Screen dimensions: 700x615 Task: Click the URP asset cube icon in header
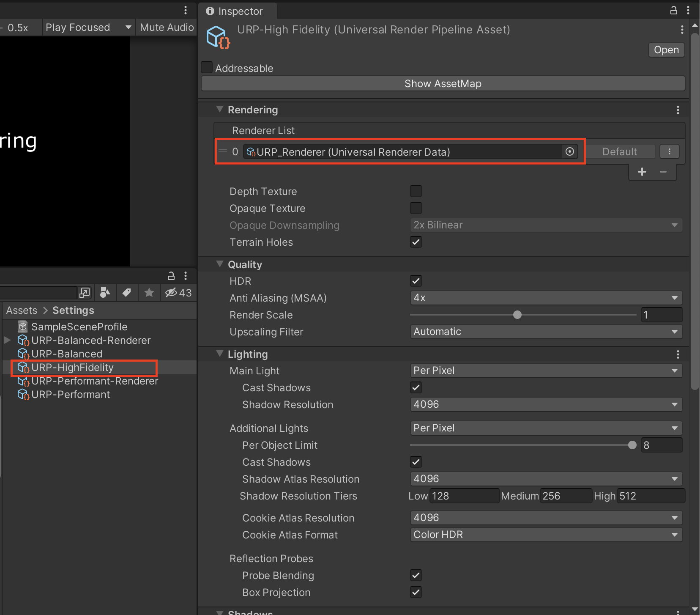(x=218, y=37)
